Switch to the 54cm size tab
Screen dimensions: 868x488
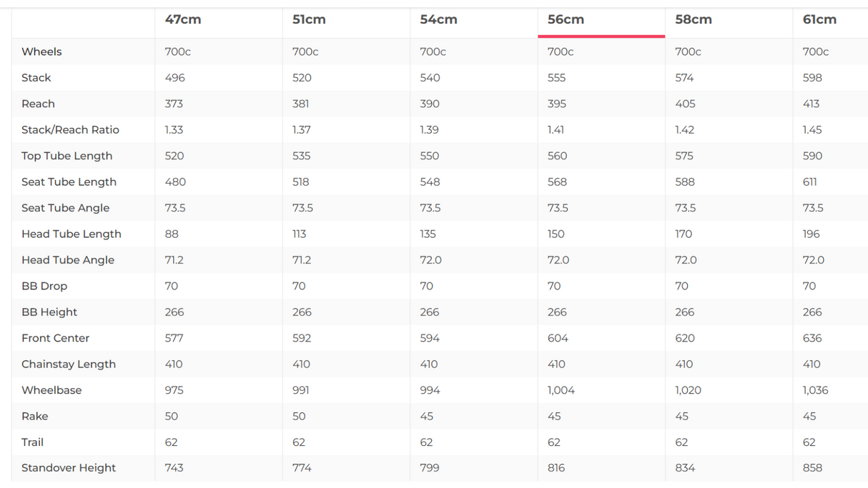(438, 20)
